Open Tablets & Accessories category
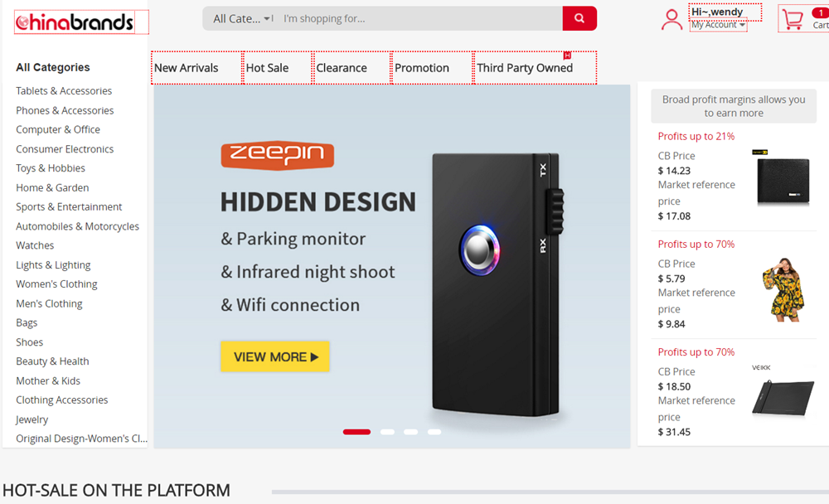Screen dimensions: 829x504 point(64,90)
